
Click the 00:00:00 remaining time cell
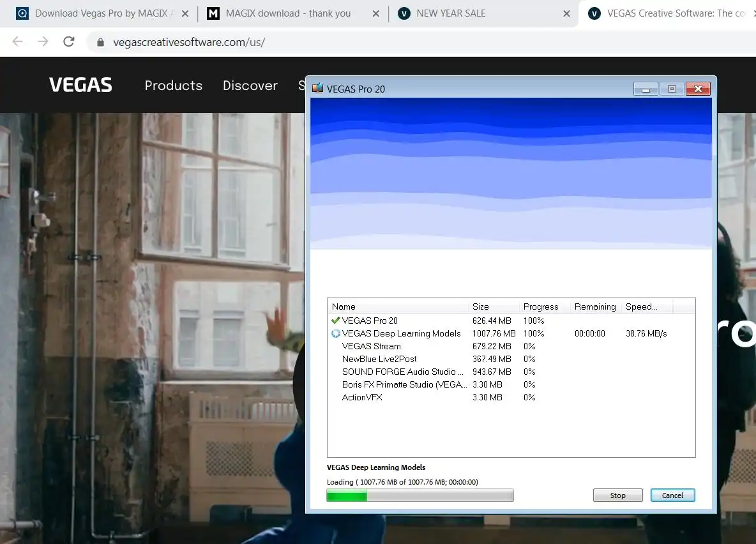coord(589,333)
